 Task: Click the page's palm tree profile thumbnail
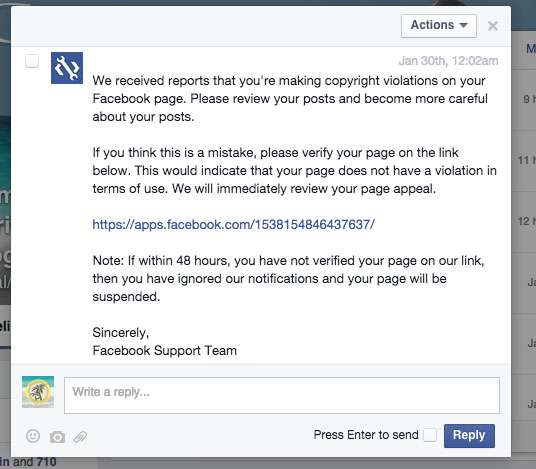(38, 392)
